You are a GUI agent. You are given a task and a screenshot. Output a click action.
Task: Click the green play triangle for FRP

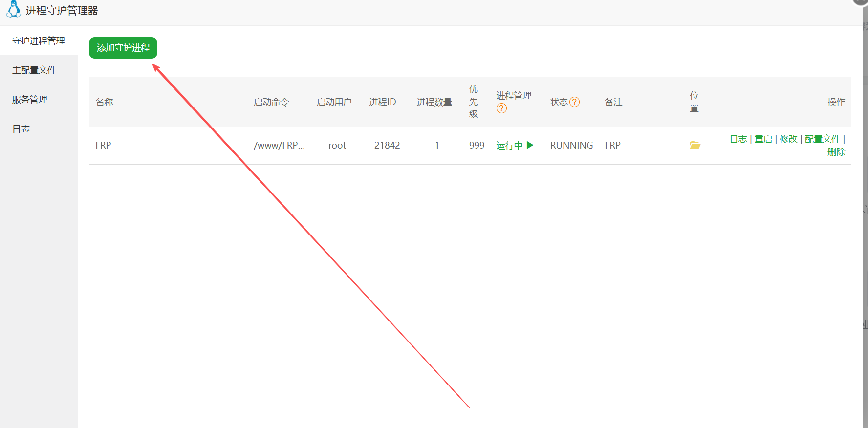pos(530,145)
